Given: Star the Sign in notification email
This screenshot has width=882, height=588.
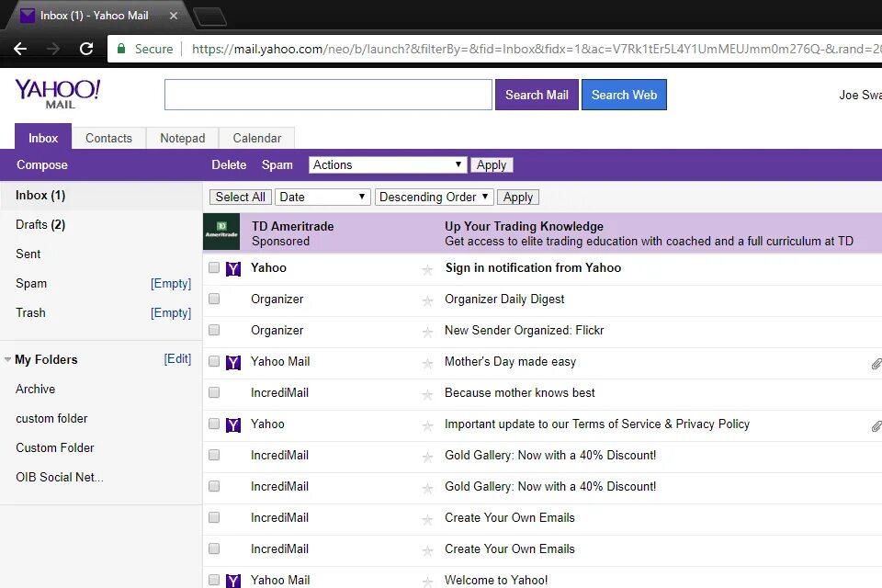Looking at the screenshot, I should pos(427,269).
